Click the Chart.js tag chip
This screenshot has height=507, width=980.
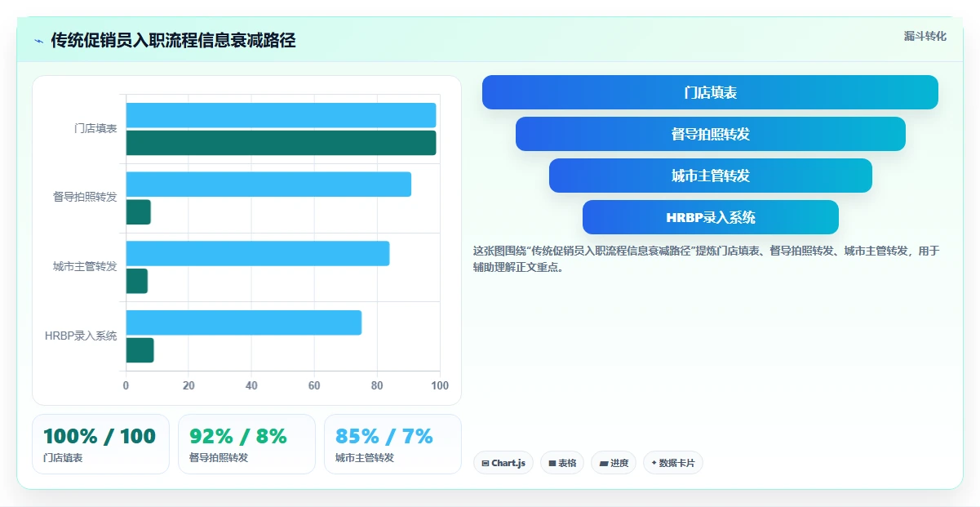point(503,463)
